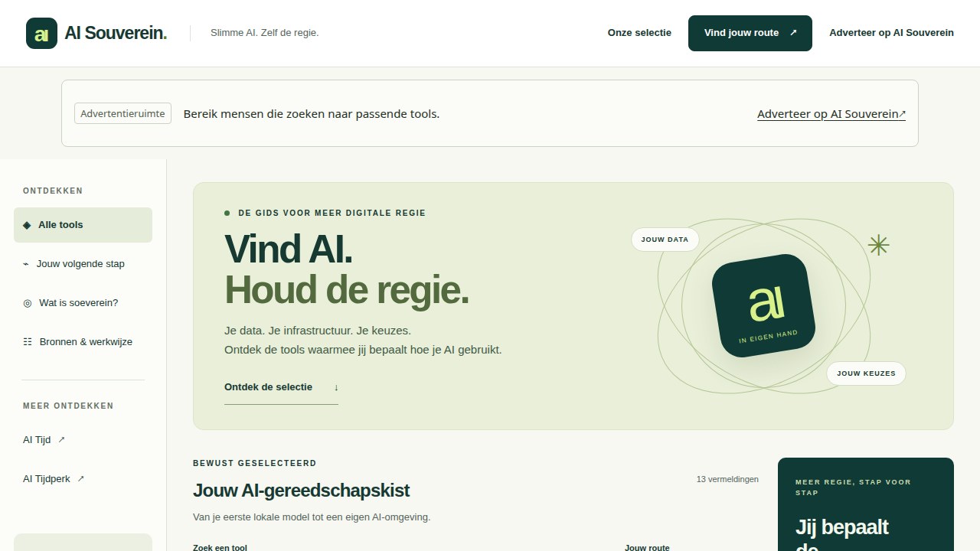Image resolution: width=980 pixels, height=551 pixels.
Task: Click the Advertentieruimte label badge
Action: point(122,113)
